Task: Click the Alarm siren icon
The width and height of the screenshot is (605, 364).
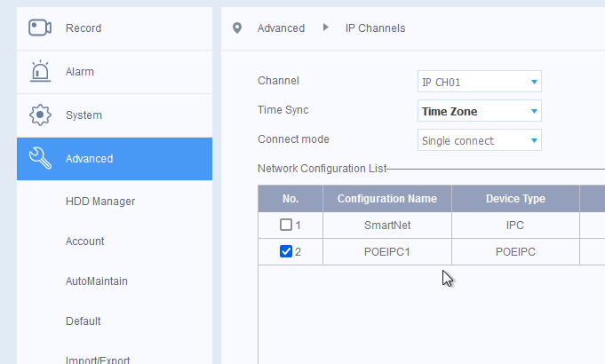Action: [40, 71]
